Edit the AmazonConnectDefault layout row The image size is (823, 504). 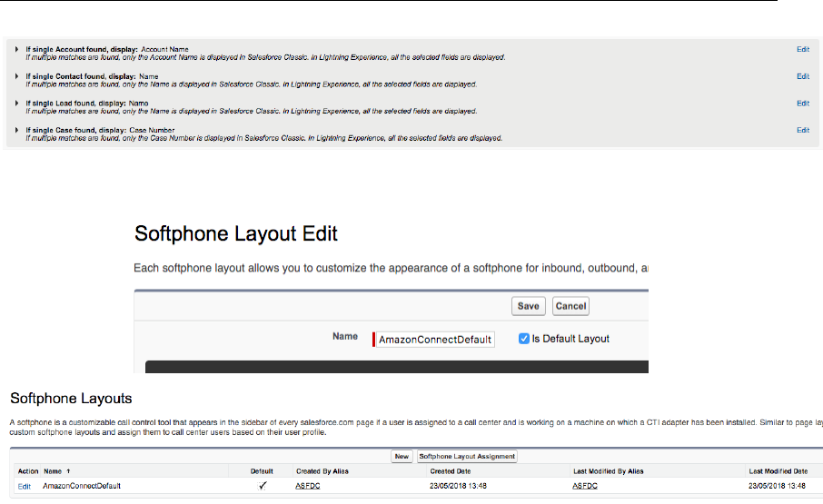pos(25,486)
